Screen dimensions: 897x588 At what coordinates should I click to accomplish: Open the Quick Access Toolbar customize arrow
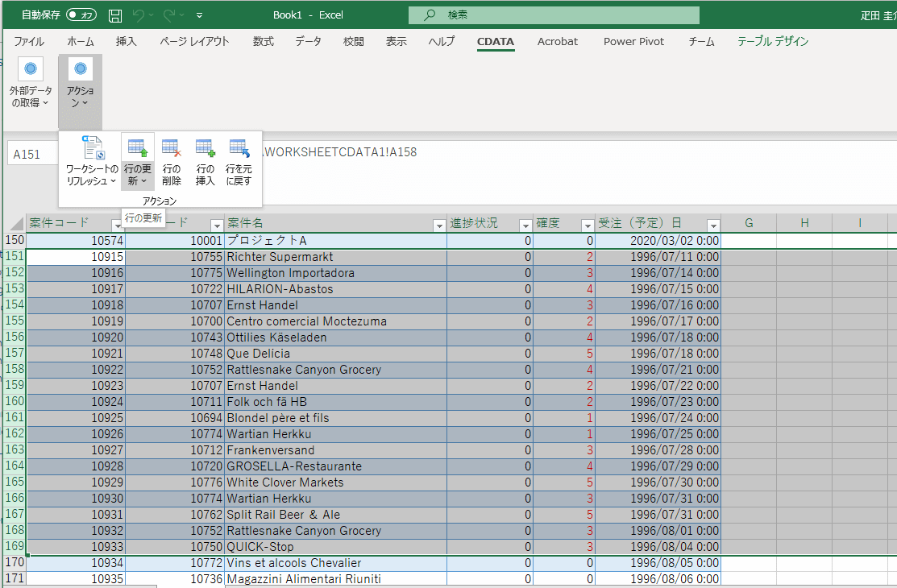pyautogui.click(x=200, y=15)
